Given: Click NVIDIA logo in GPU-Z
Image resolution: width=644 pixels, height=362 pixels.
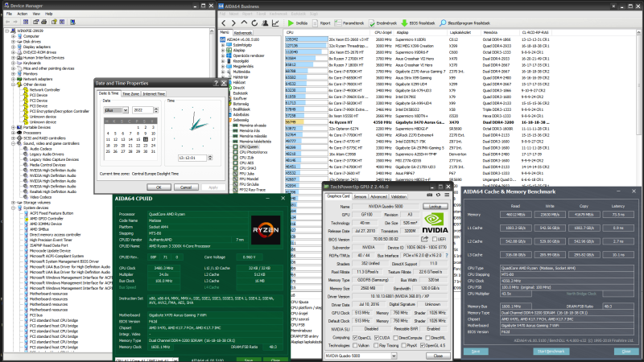Looking at the screenshot, I should coord(435,224).
